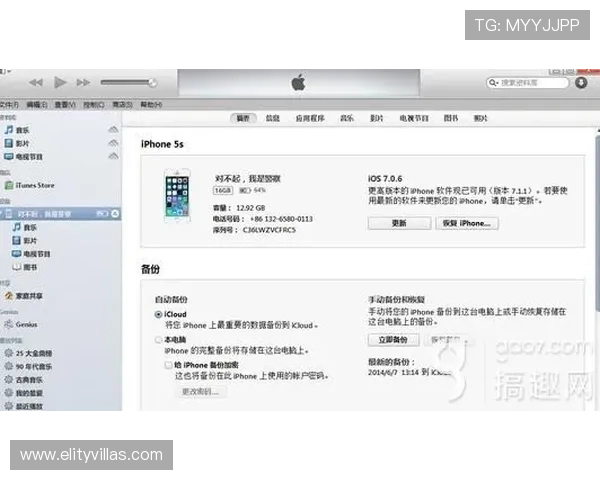Open the downloads arrow icon
Image resolution: width=600 pixels, height=480 pixels.
(x=581, y=83)
